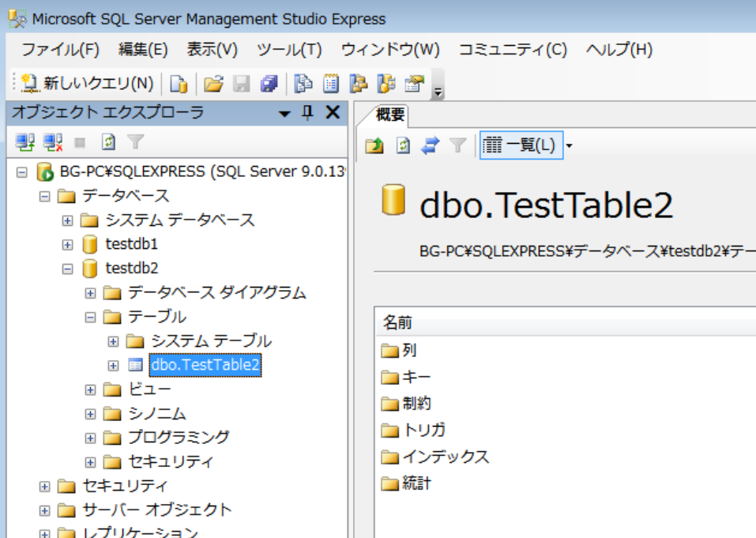
Task: Open the 表示(V) menu
Action: (213, 49)
